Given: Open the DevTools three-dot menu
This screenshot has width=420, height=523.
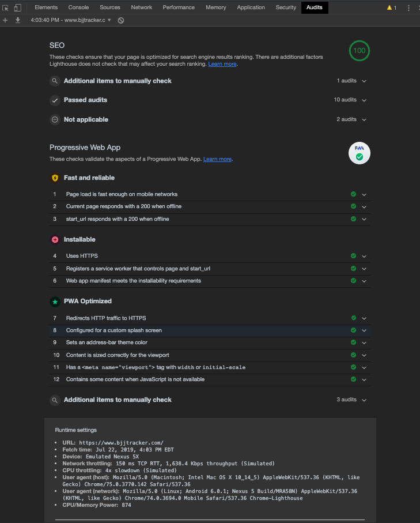Looking at the screenshot, I should click(x=410, y=7).
